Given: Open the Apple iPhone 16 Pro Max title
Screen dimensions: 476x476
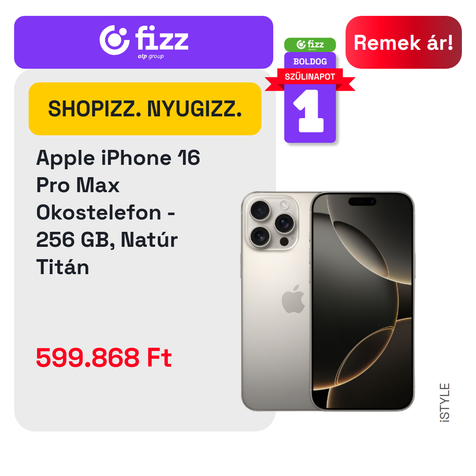Looking at the screenshot, I should click(x=118, y=212).
